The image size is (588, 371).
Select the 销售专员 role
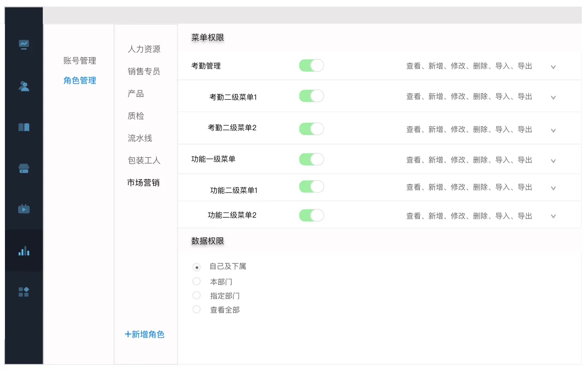tap(144, 71)
